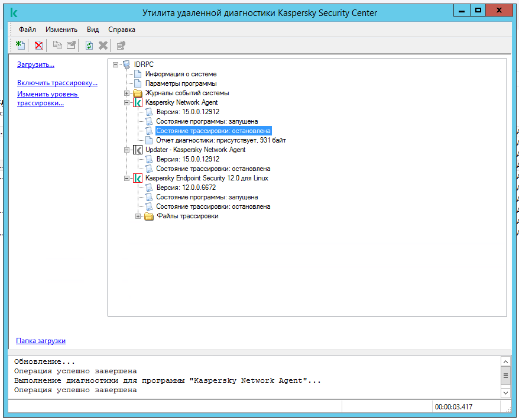Click the Kaspersky Endpoint Security node icon
Viewport: 519px width, 420px height.
138,178
